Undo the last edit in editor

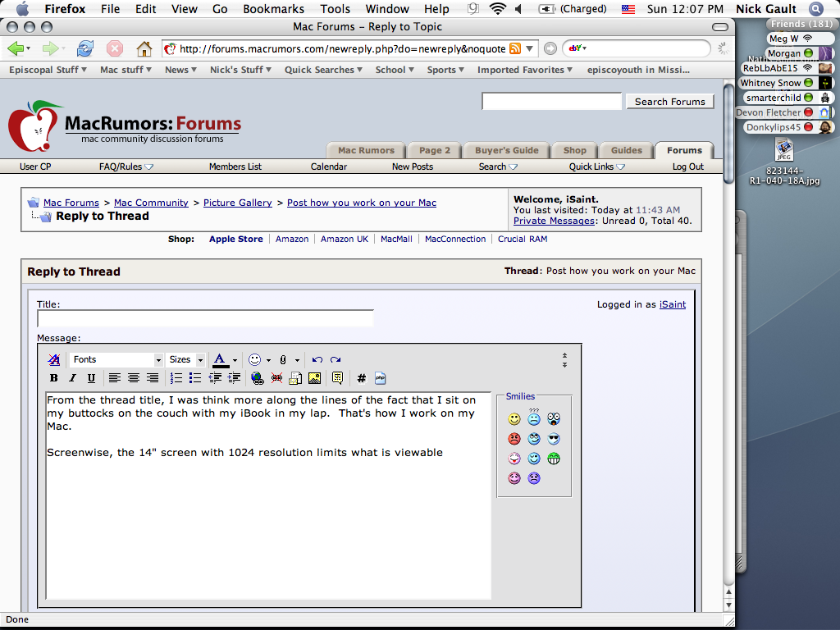coord(317,359)
